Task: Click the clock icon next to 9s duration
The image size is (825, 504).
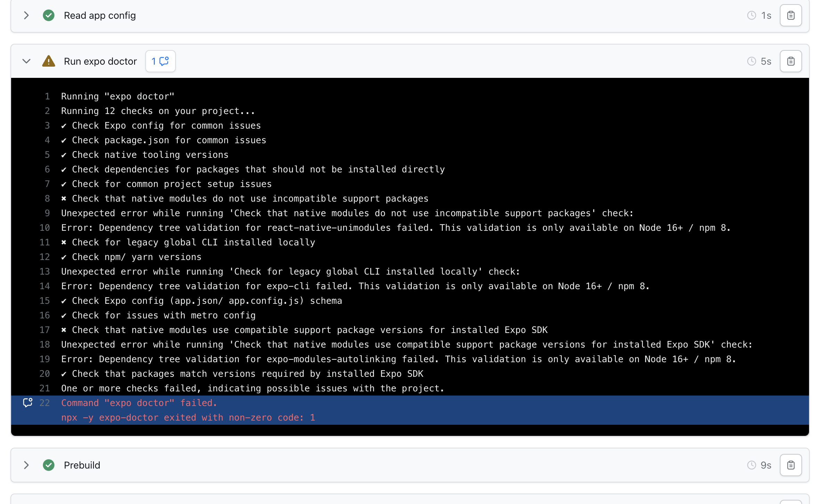Action: [751, 465]
